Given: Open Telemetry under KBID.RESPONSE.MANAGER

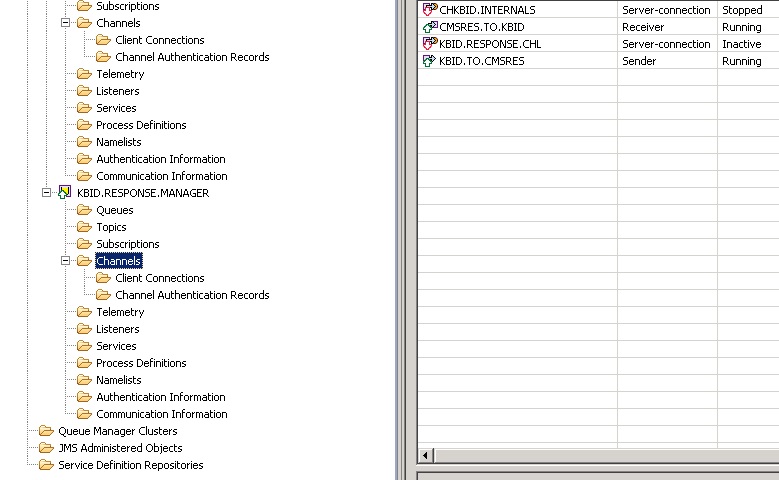Looking at the screenshot, I should [x=120, y=312].
